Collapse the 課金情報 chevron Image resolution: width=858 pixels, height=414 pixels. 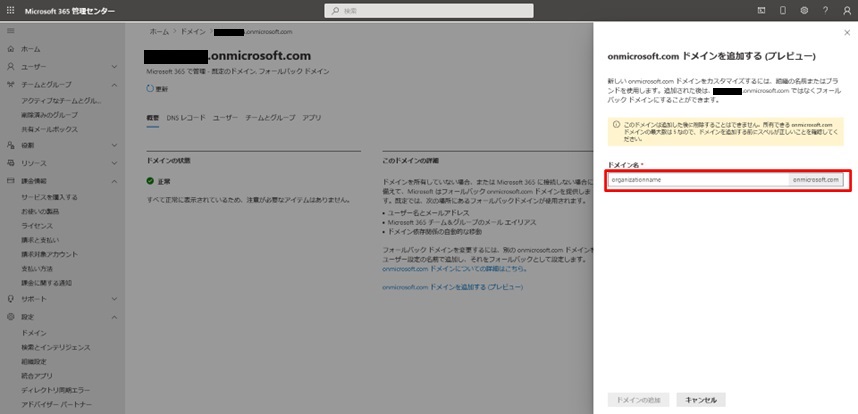tap(114, 181)
